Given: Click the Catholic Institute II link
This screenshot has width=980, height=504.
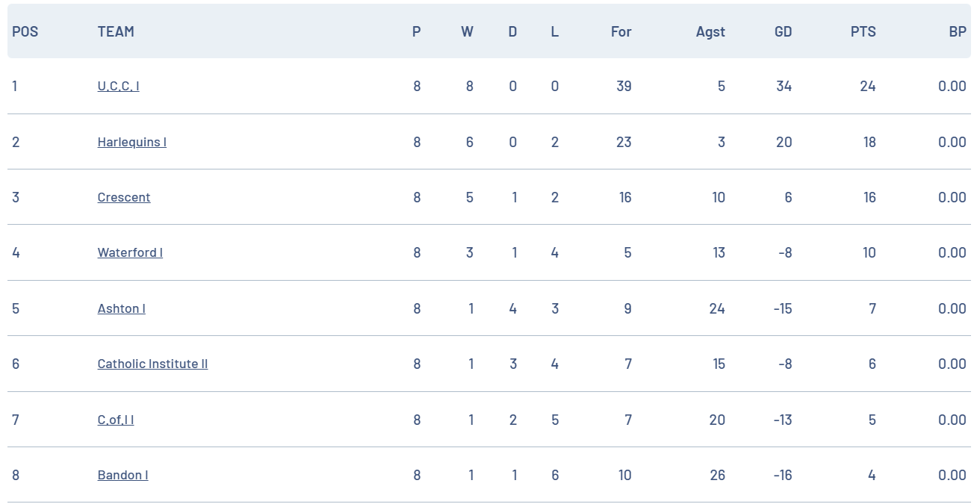Looking at the screenshot, I should click(152, 364).
